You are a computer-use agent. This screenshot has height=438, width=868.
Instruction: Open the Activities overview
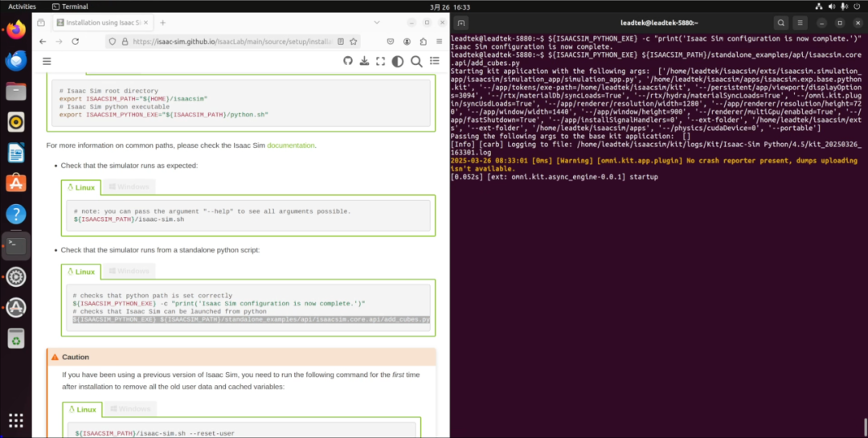[x=23, y=6]
